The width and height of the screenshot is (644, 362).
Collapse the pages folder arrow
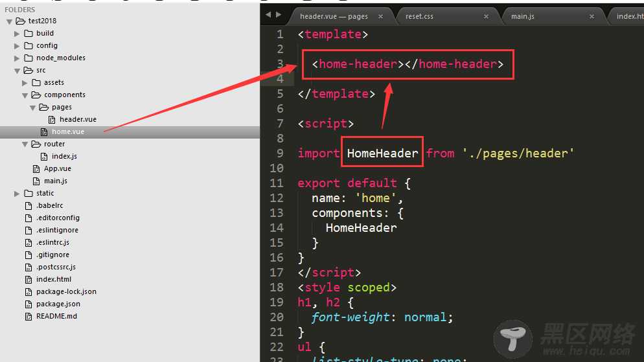(x=32, y=107)
